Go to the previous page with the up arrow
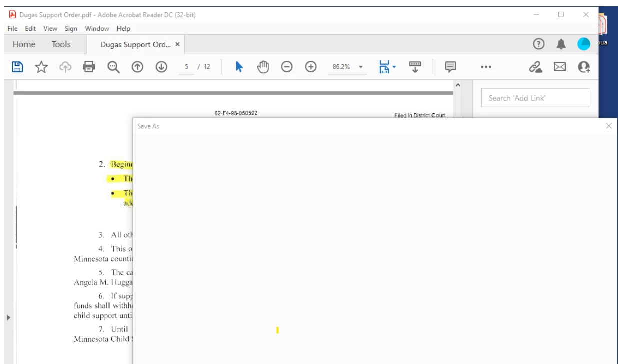618x364 pixels. (x=137, y=66)
